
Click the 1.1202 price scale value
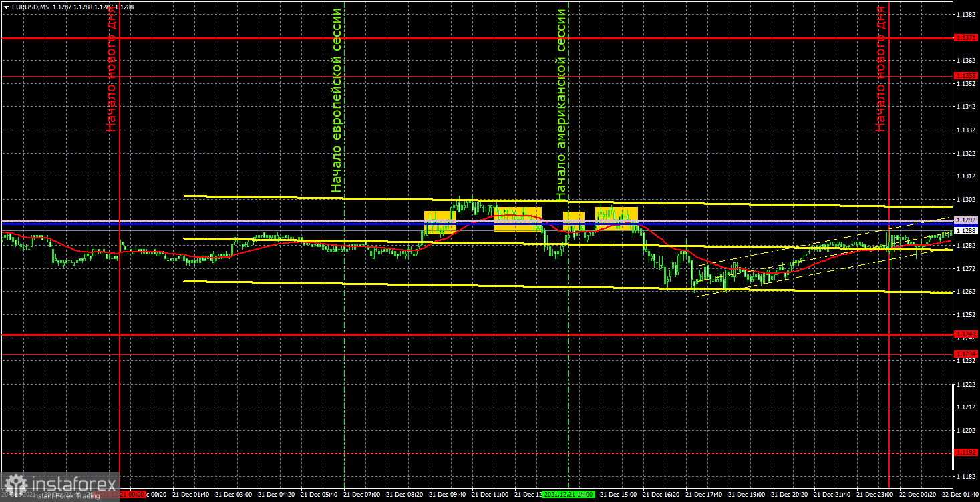coord(966,430)
